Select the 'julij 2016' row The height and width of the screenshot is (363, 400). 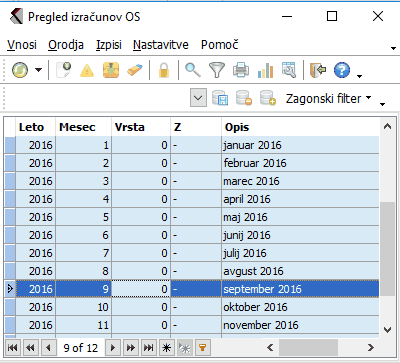(x=192, y=253)
